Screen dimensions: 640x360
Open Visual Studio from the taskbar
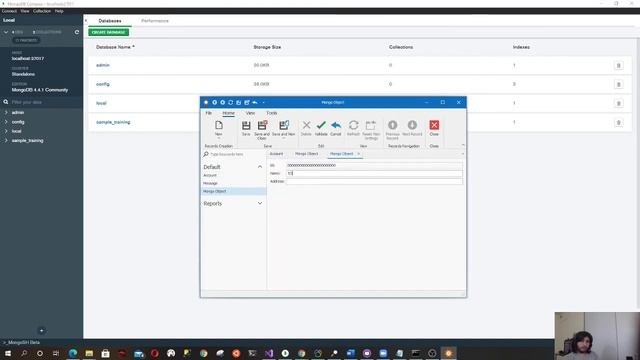pos(269,353)
